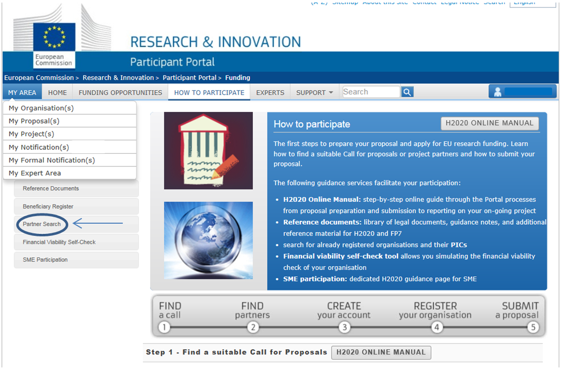Open the document and building illustration

[208, 151]
